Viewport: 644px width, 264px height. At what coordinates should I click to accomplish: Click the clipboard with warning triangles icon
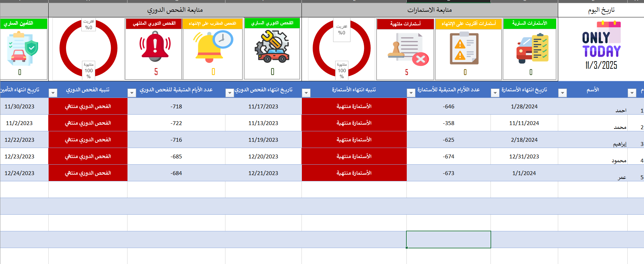[x=464, y=48]
